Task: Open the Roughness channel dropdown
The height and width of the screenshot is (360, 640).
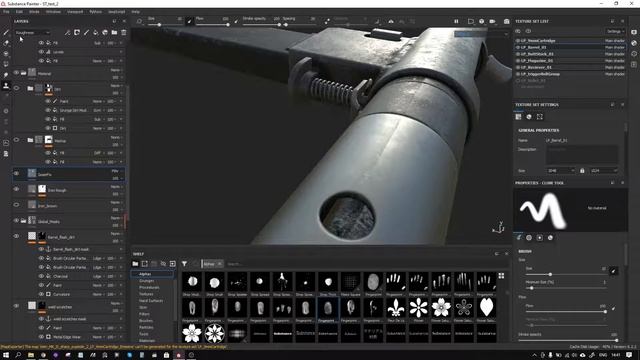Action: 33,32
